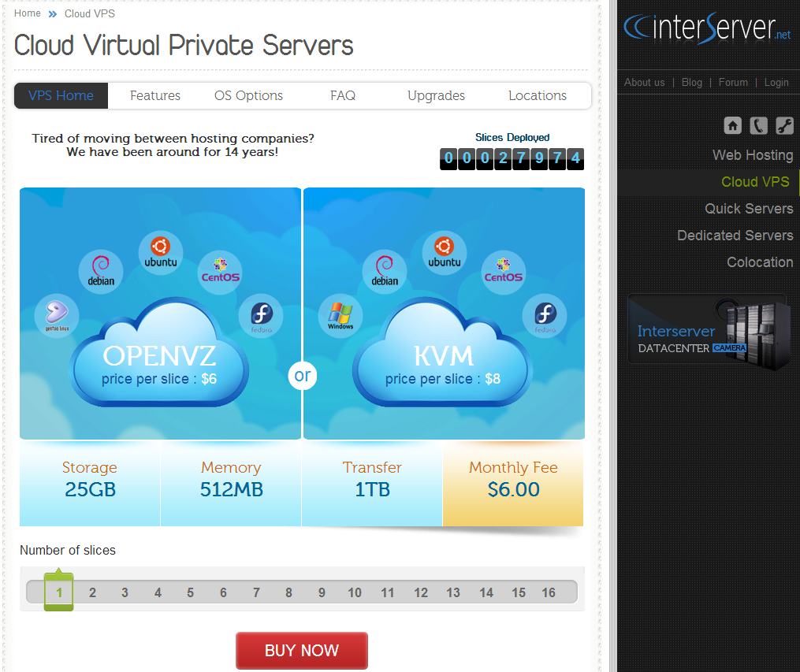Click the red BUY NOW button
Viewport: 800px width, 672px height.
(302, 651)
